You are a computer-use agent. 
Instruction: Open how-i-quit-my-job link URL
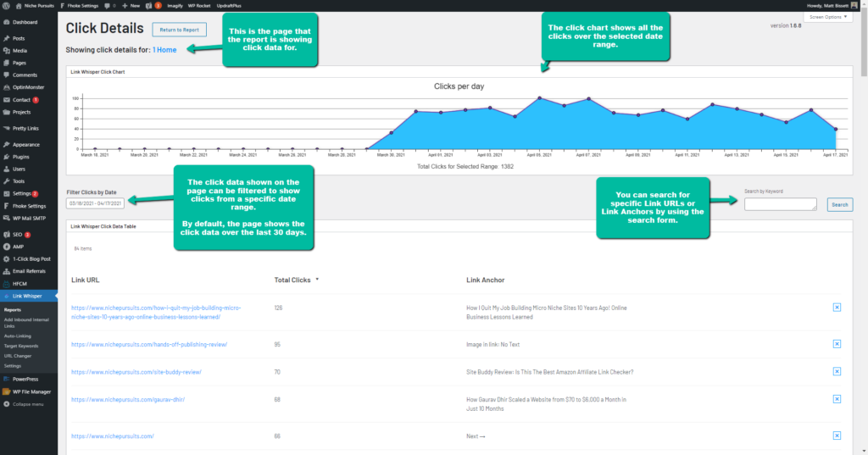[156, 312]
